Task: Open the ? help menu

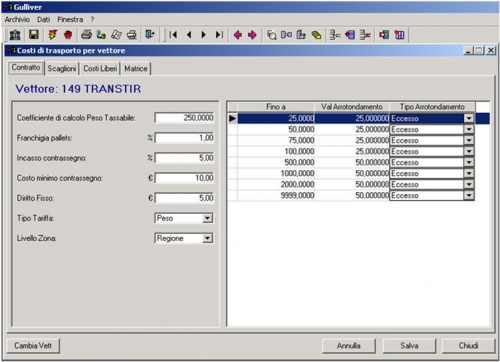Action: coord(92,20)
